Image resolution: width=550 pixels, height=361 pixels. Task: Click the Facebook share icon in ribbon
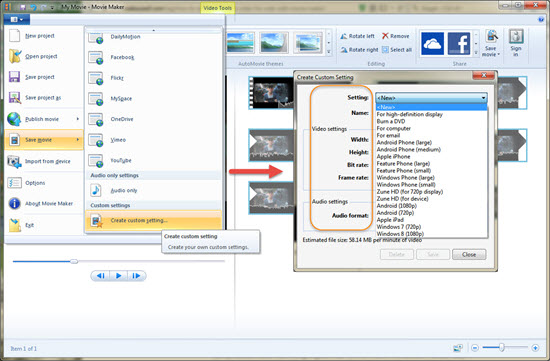[x=459, y=44]
